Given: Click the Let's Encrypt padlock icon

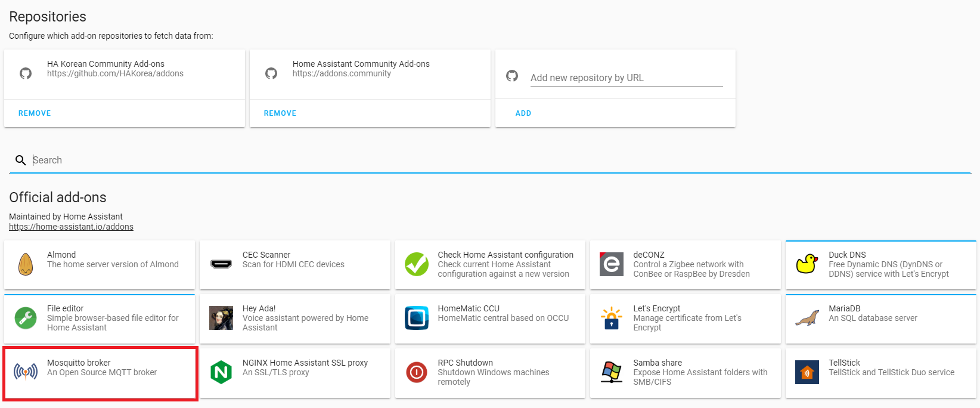Looking at the screenshot, I should [612, 318].
